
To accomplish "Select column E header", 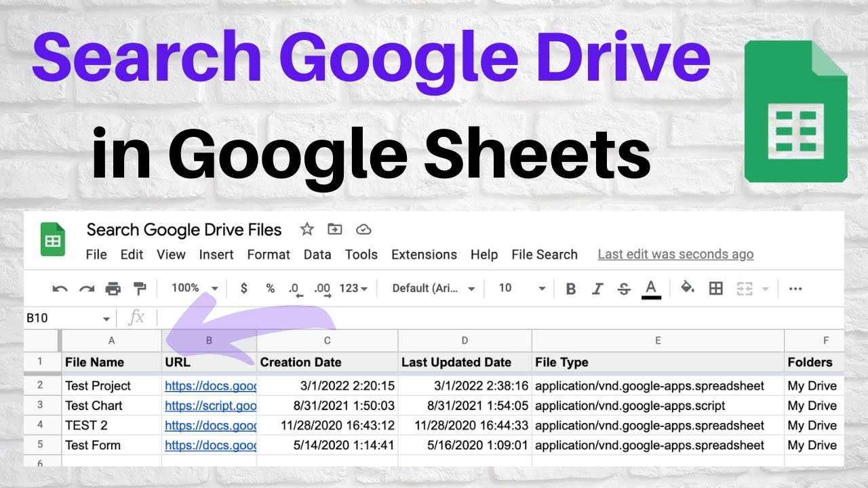I will tap(658, 340).
